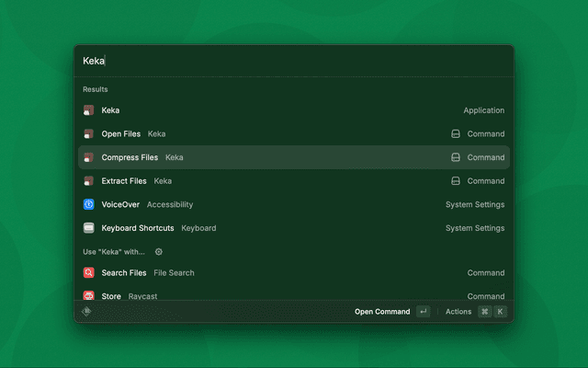Click the Keka application icon

click(89, 110)
